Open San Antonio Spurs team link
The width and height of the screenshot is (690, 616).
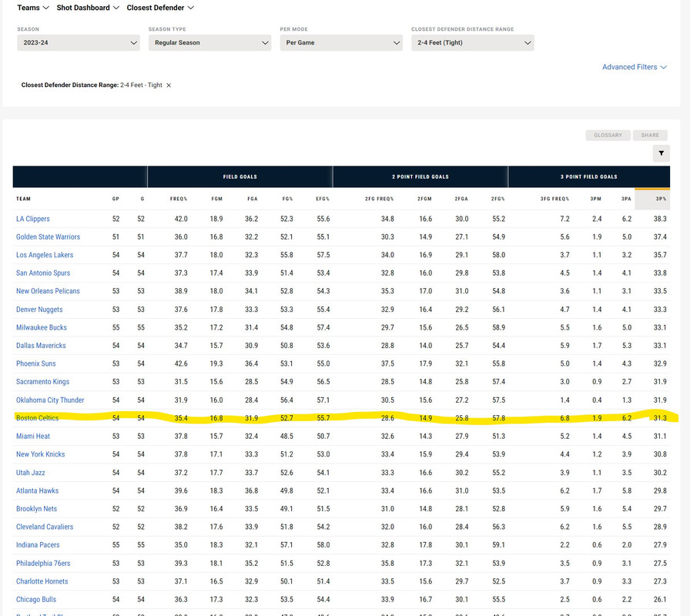(43, 273)
